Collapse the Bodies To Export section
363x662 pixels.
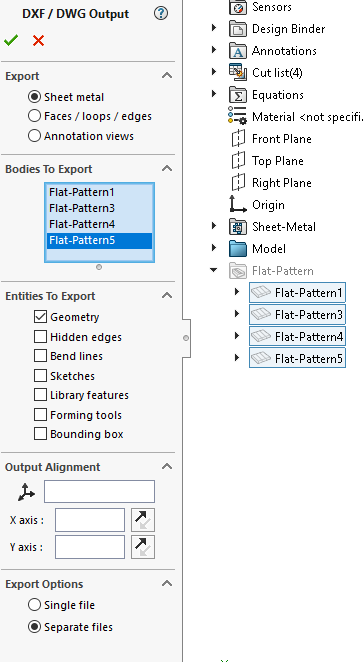point(167,168)
